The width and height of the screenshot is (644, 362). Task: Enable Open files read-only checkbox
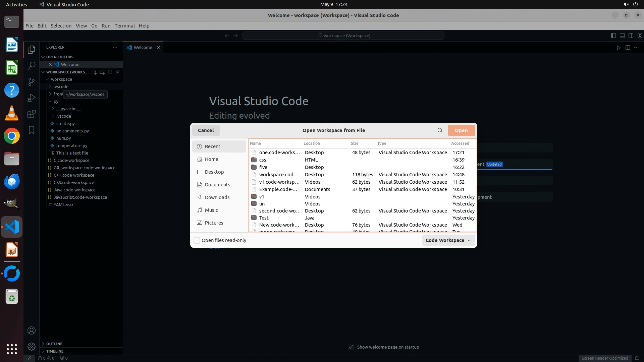(x=197, y=240)
